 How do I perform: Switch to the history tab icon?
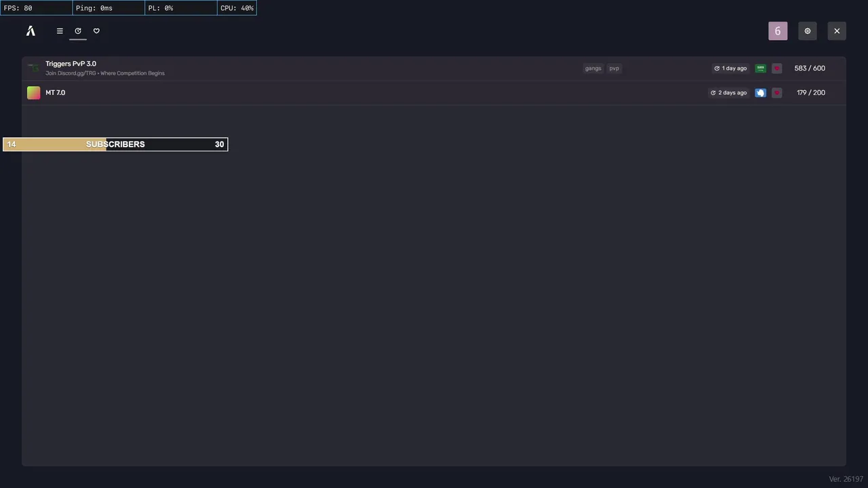click(x=78, y=30)
